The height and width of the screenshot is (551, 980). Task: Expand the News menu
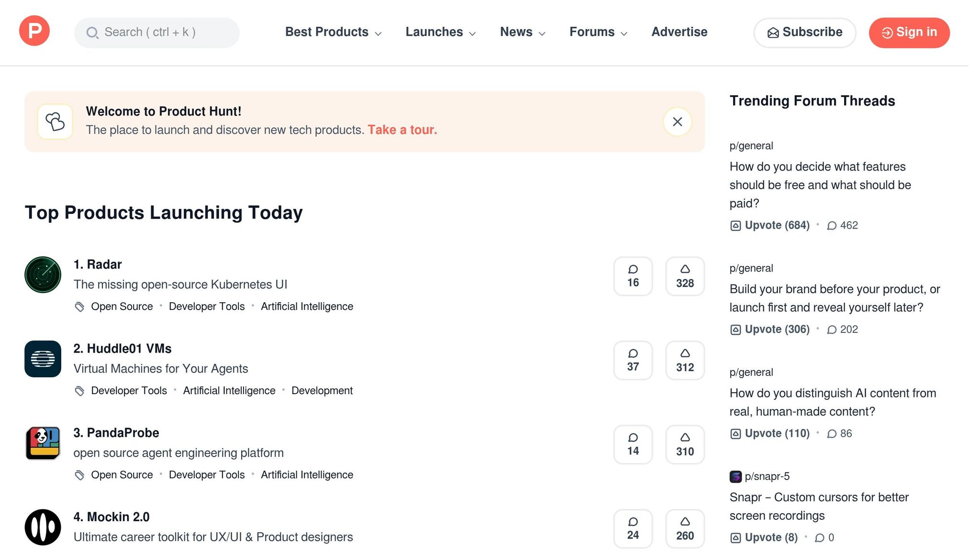(x=523, y=32)
